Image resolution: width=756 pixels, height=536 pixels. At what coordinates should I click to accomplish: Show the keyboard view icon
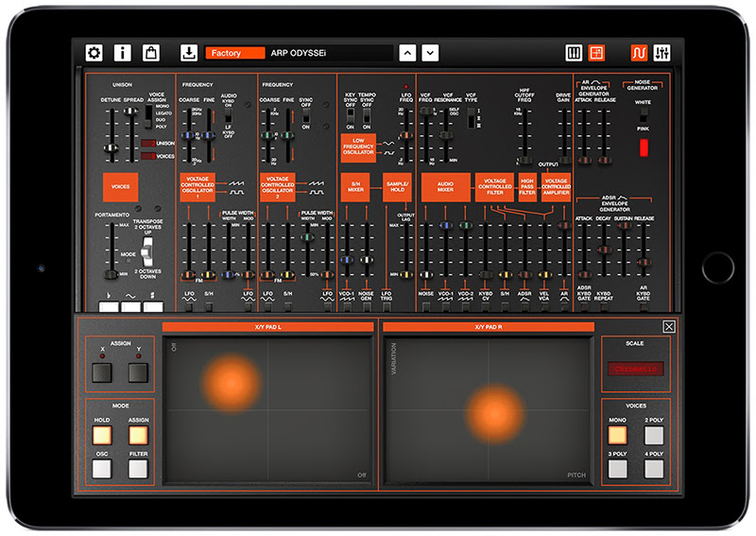click(574, 53)
